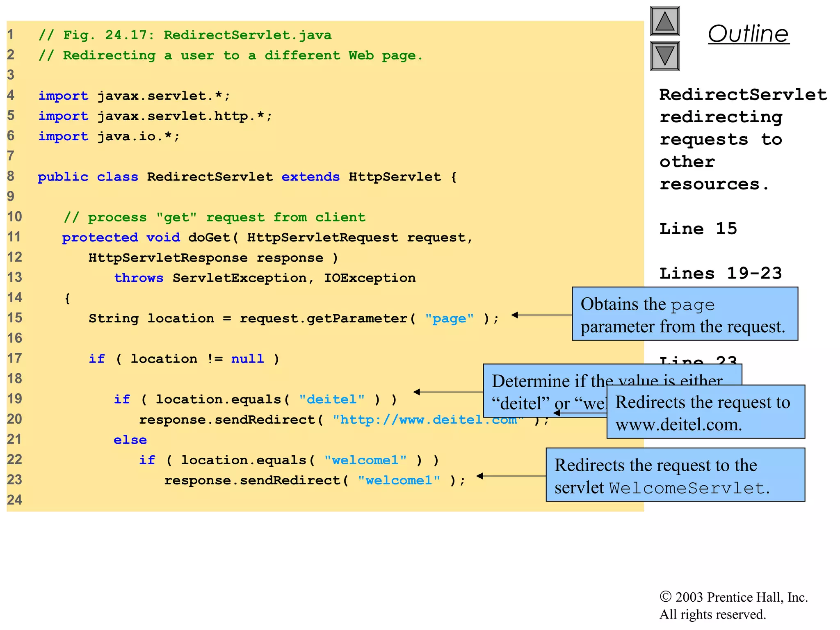This screenshot has width=840, height=630.
Task: Click the 'Line 15' outline entry
Action: (x=698, y=228)
